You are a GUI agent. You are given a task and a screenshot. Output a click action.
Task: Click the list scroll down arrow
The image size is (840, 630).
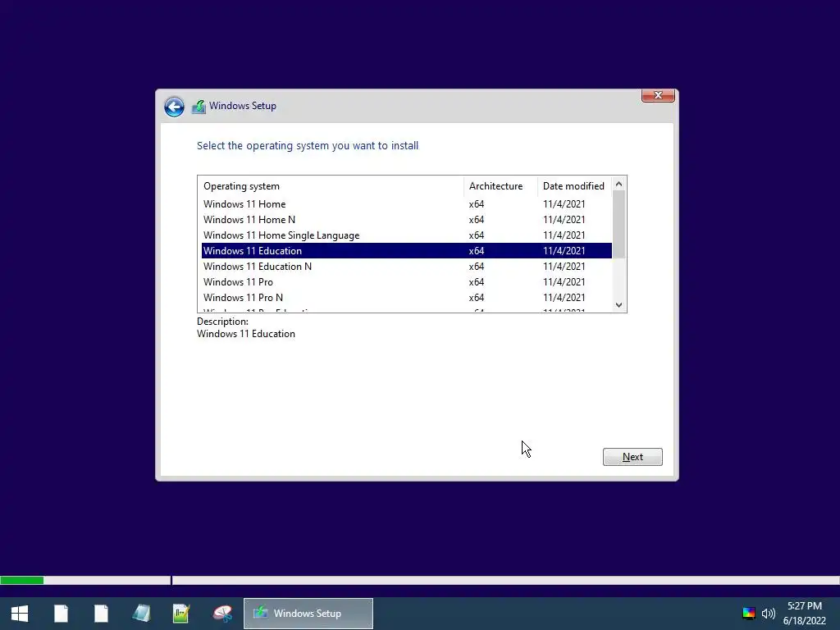[x=619, y=305]
